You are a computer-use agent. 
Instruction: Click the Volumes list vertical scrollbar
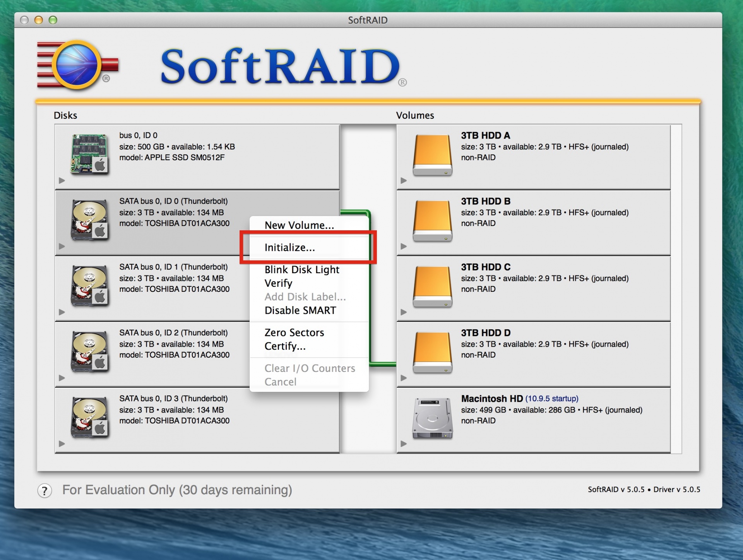coord(676,288)
